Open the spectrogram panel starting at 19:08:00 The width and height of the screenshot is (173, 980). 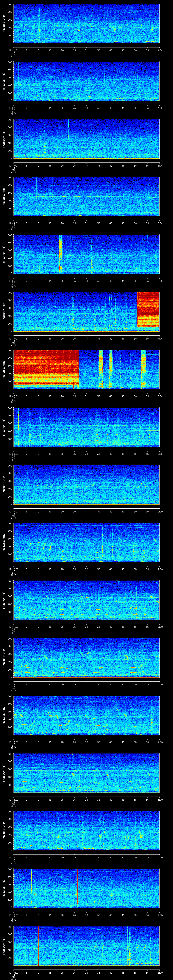pos(86,427)
